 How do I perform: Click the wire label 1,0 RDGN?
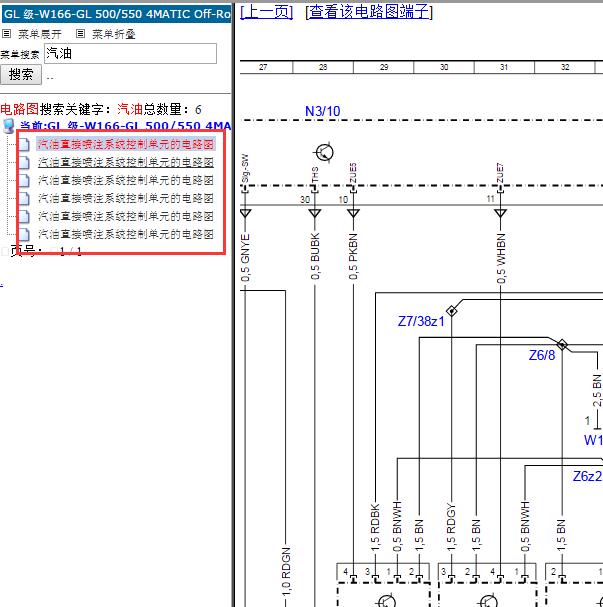286,572
